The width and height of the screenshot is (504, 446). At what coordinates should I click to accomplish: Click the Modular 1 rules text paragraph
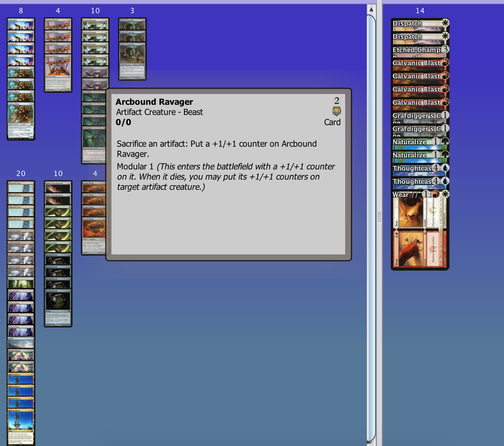pyautogui.click(x=226, y=177)
